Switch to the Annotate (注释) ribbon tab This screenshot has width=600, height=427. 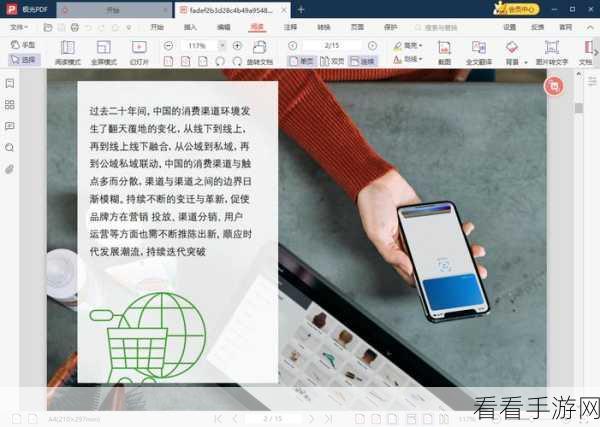tap(290, 28)
